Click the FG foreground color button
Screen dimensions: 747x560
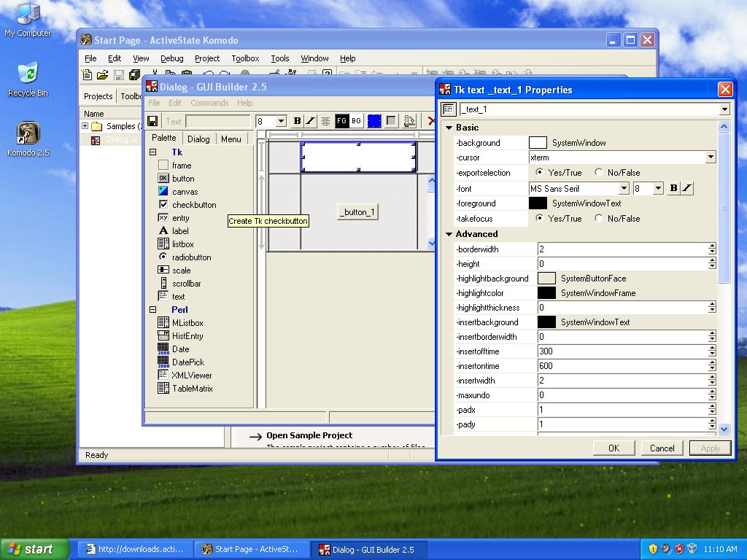click(341, 121)
